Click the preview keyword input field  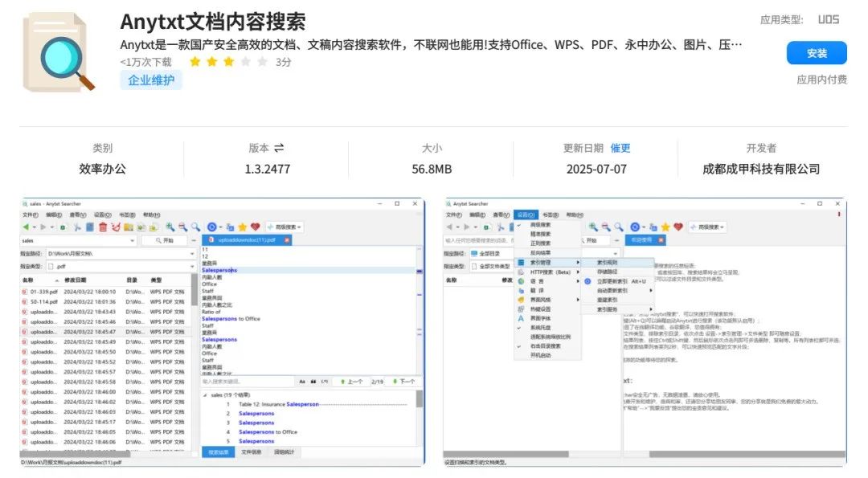(248, 382)
